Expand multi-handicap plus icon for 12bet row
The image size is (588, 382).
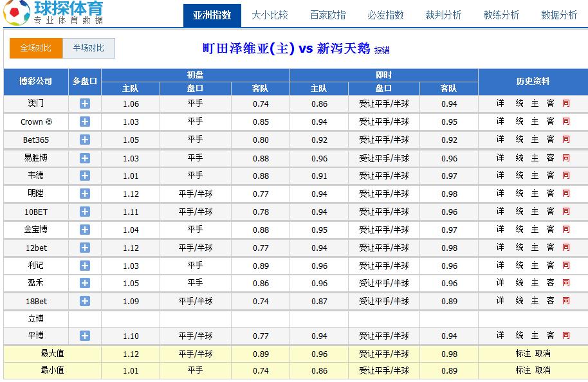point(85,248)
